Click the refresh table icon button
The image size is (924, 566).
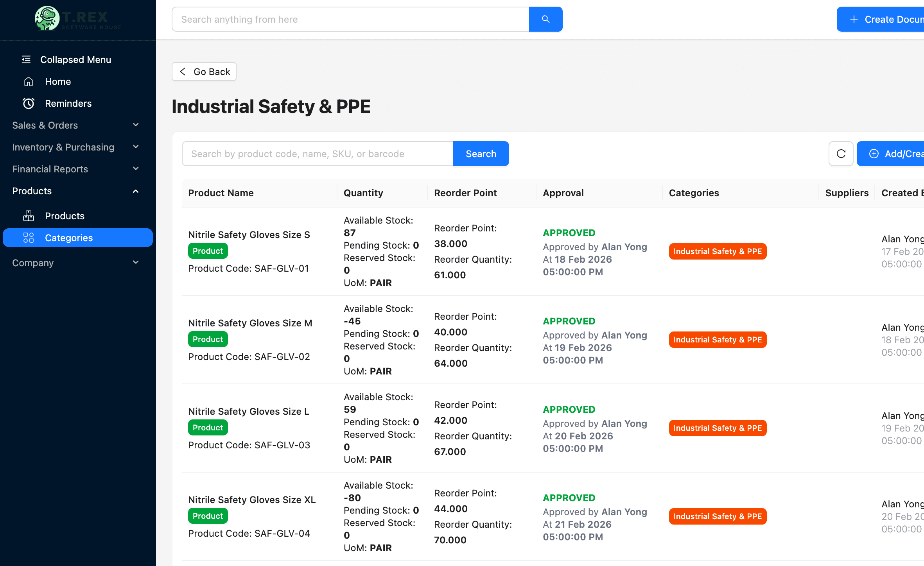point(841,154)
